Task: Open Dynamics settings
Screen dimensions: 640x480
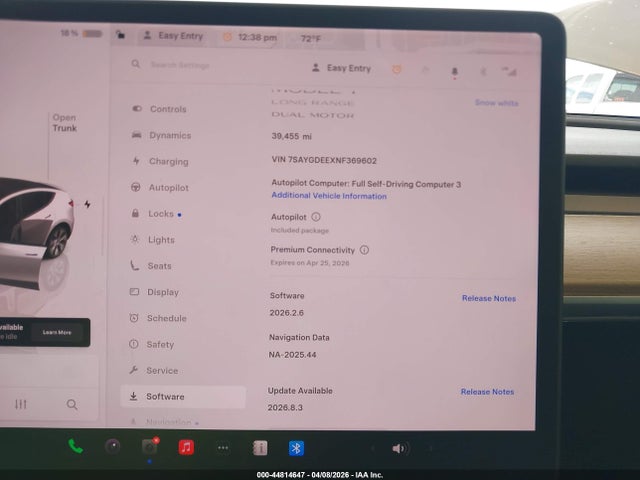Action: (x=161, y=135)
